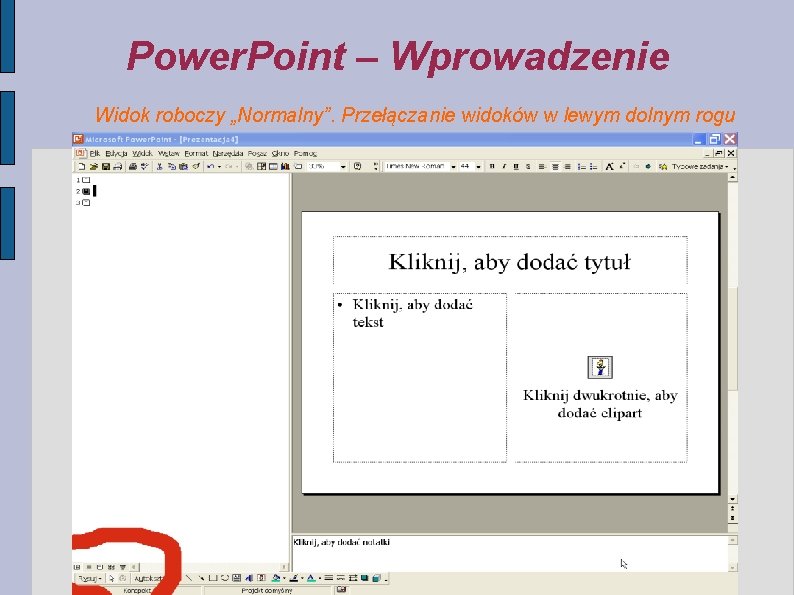This screenshot has width=794, height=595.
Task: Open the Wstaw menu
Action: point(169,153)
